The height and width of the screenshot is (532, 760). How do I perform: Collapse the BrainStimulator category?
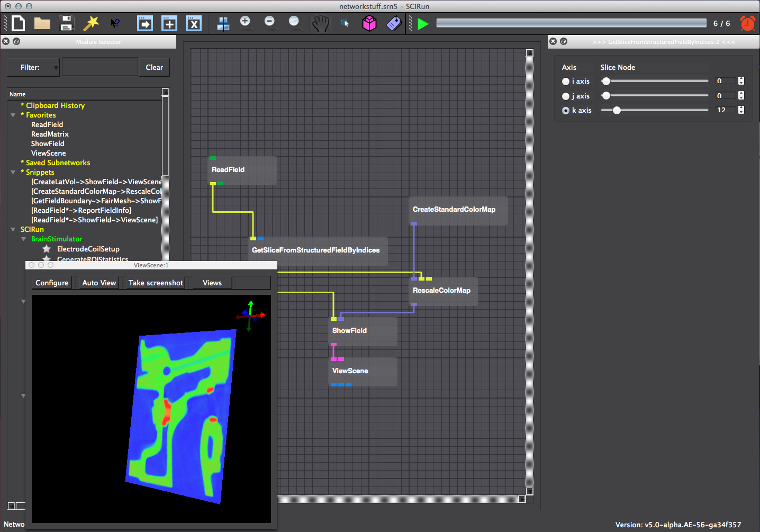click(23, 239)
